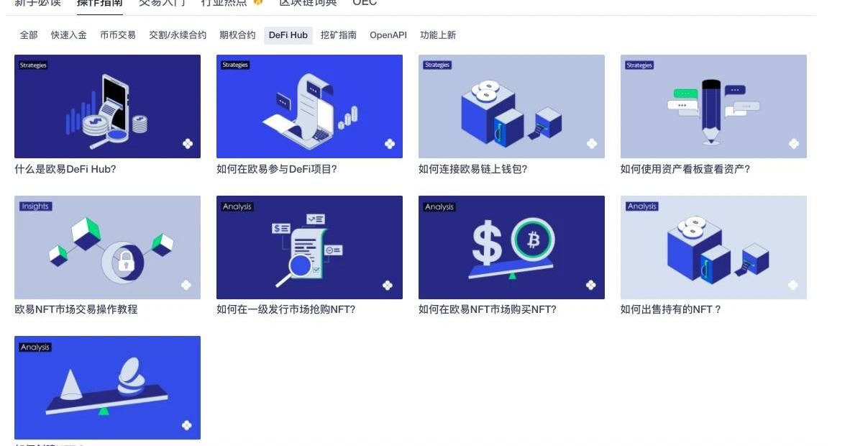
Task: Click the title link 如何在欧易参与DeFi项目?
Action: click(277, 169)
